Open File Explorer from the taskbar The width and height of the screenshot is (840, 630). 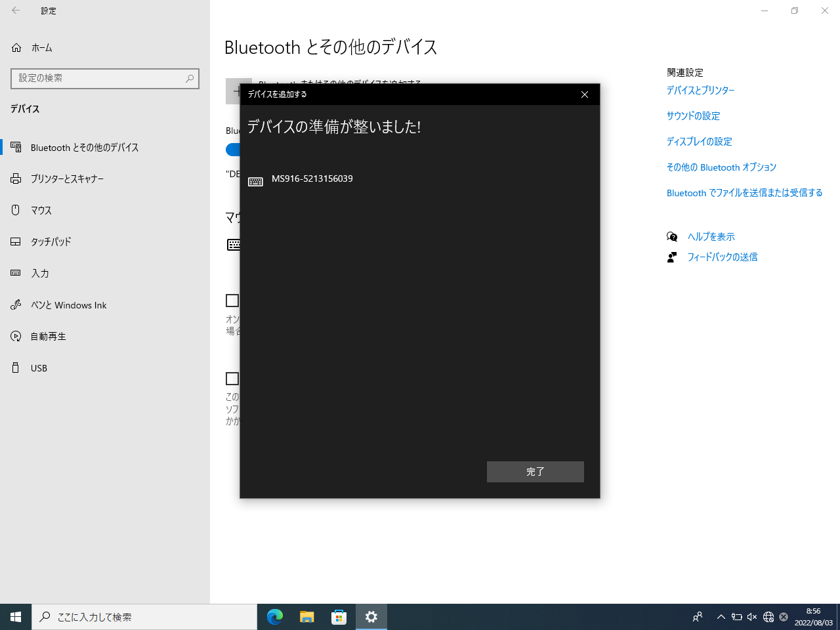point(307,617)
